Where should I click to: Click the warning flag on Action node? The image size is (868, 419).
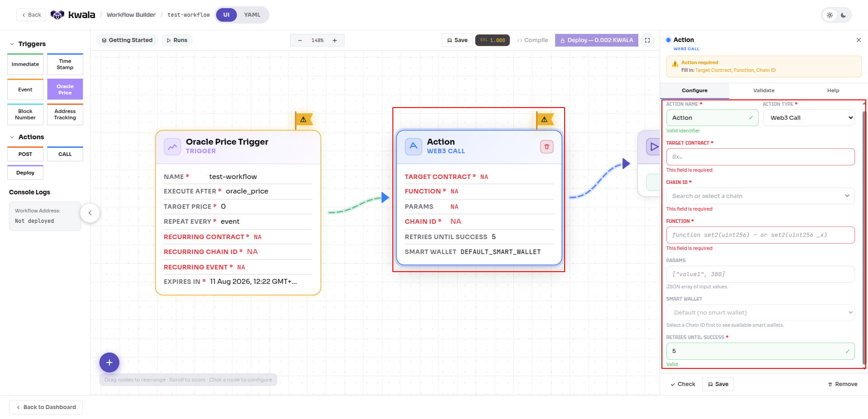(544, 120)
